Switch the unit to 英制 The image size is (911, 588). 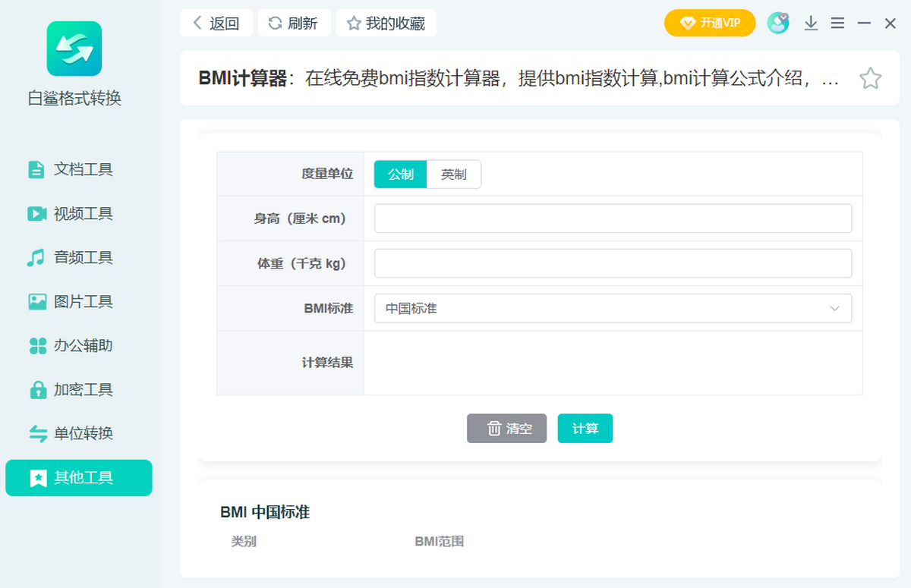click(454, 175)
